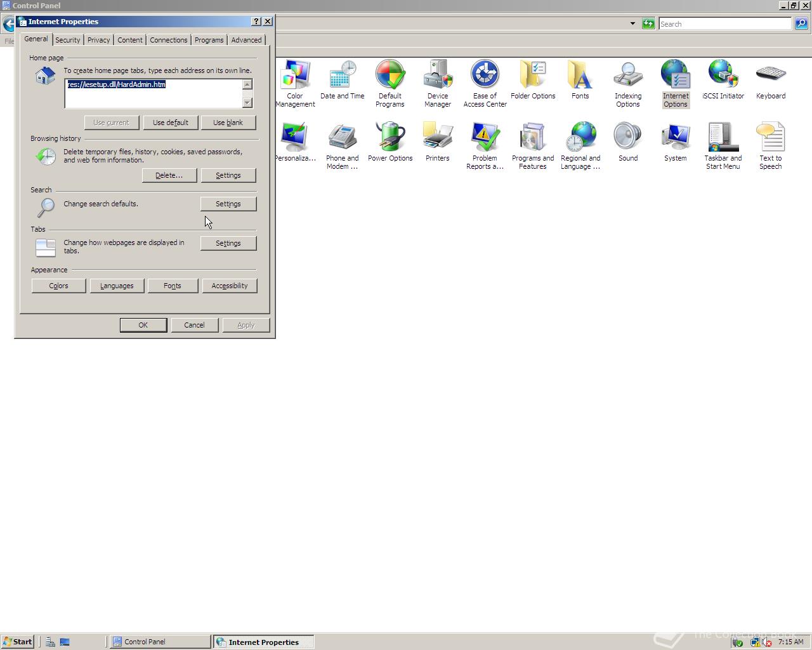Open Indexing Options icon

click(x=628, y=83)
